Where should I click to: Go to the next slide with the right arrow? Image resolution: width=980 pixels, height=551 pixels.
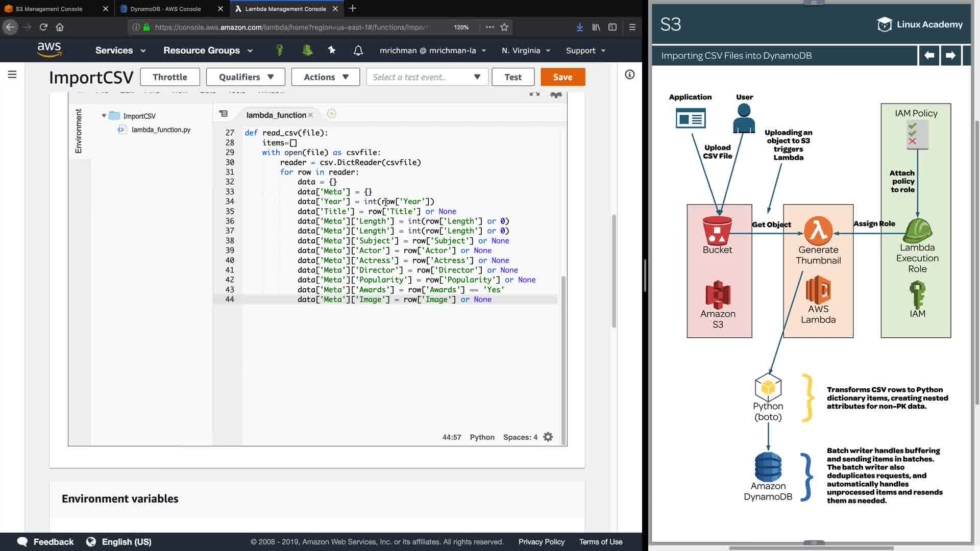950,56
